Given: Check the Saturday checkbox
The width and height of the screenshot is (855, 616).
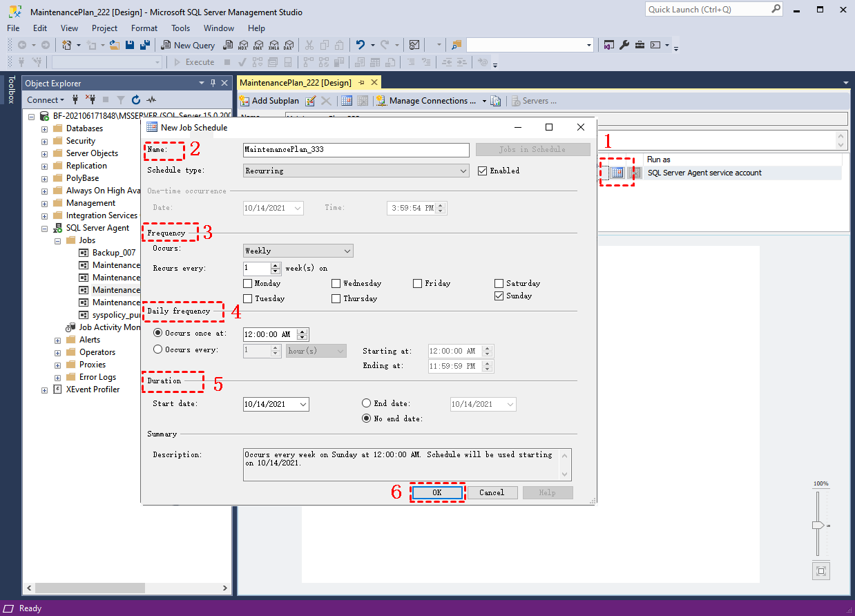Looking at the screenshot, I should 499,283.
